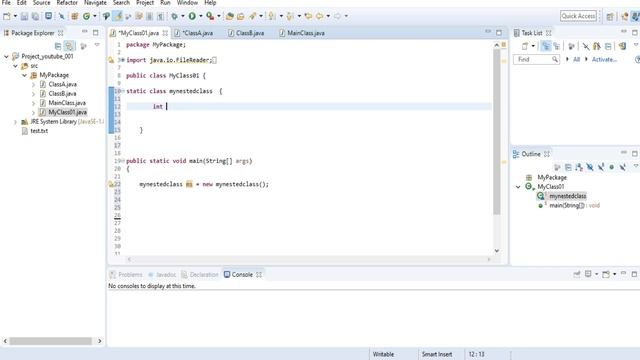Click the Activate... link in Task List

[604, 60]
